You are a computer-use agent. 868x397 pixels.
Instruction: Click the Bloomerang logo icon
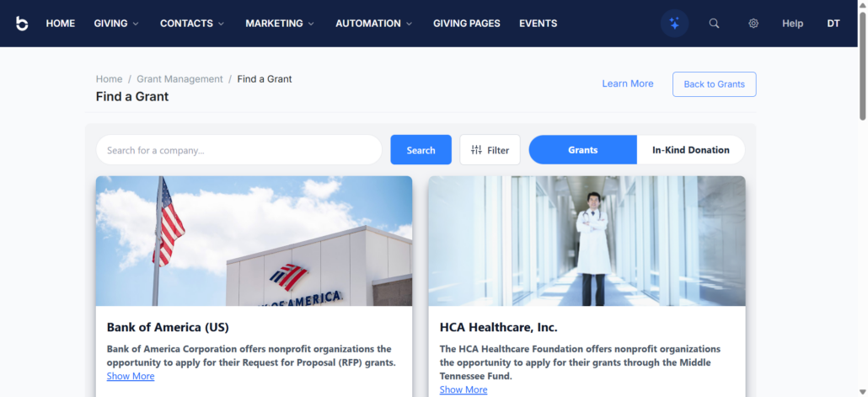point(22,24)
